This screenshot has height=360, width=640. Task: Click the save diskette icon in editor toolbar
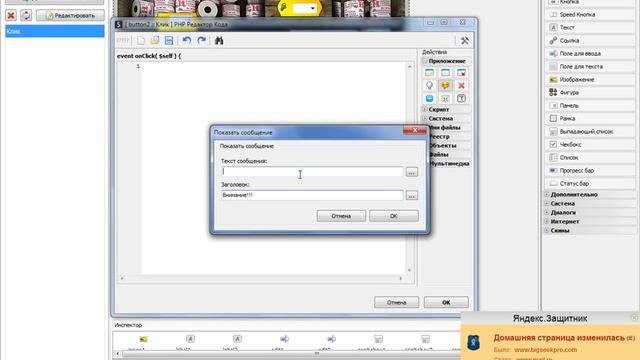tap(169, 40)
